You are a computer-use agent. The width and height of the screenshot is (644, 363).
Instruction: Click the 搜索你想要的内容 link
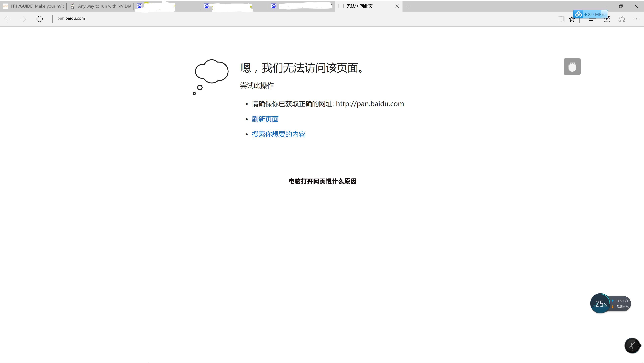279,134
